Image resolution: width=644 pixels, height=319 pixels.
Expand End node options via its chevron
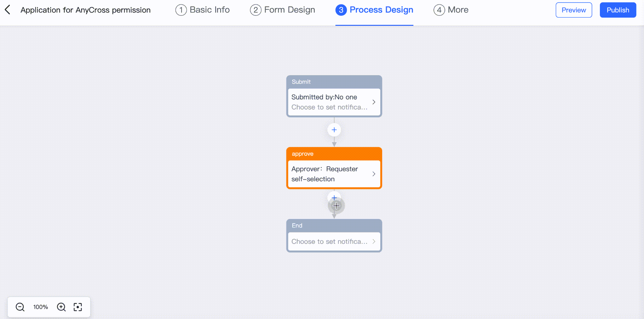(x=374, y=241)
